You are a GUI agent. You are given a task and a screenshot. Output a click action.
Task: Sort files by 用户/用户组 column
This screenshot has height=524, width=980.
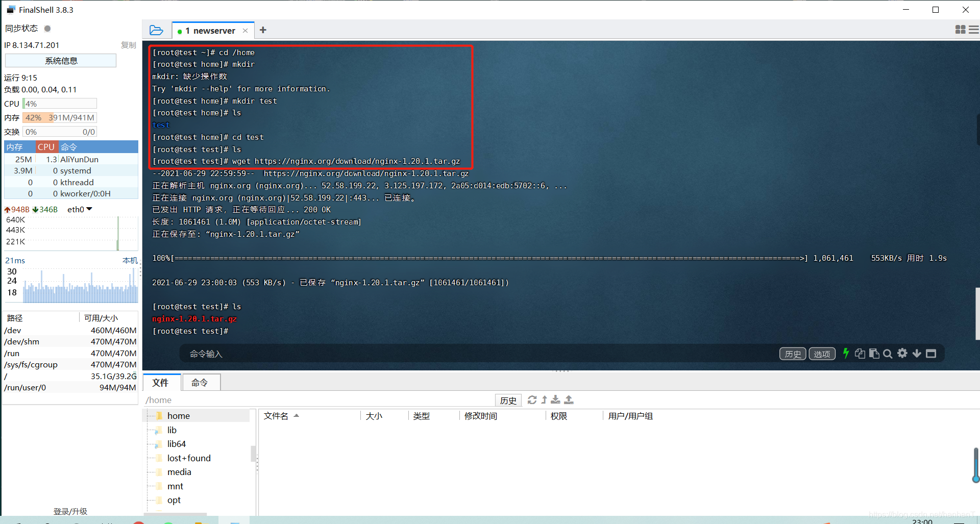[630, 416]
